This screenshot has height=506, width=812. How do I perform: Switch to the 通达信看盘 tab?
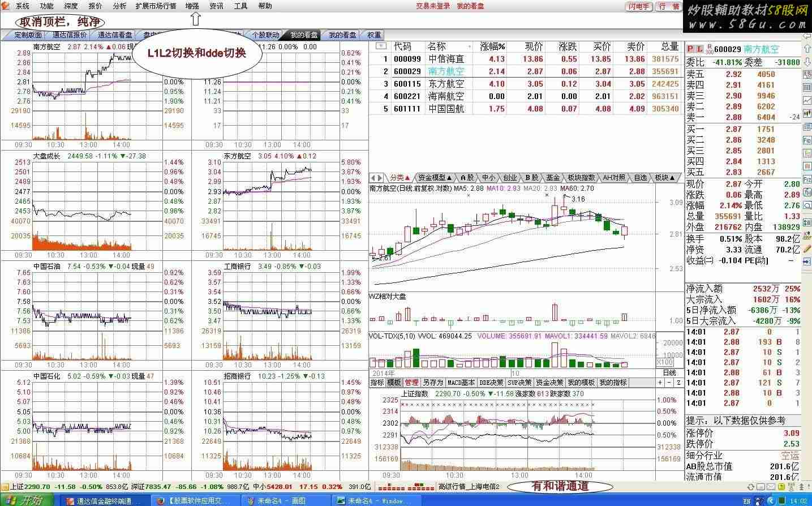115,35
